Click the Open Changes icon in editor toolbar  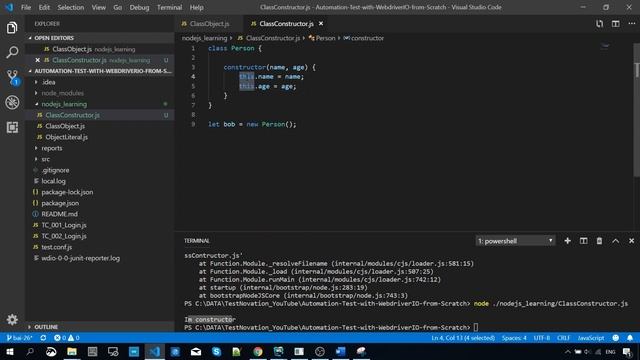tap(599, 24)
